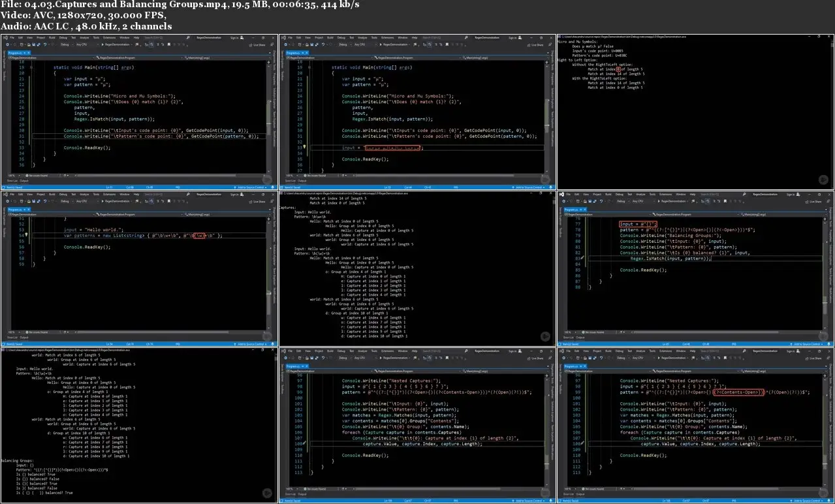The image size is (835, 504).
Task: Open File menu in top-left thumbnail
Action: coord(13,38)
